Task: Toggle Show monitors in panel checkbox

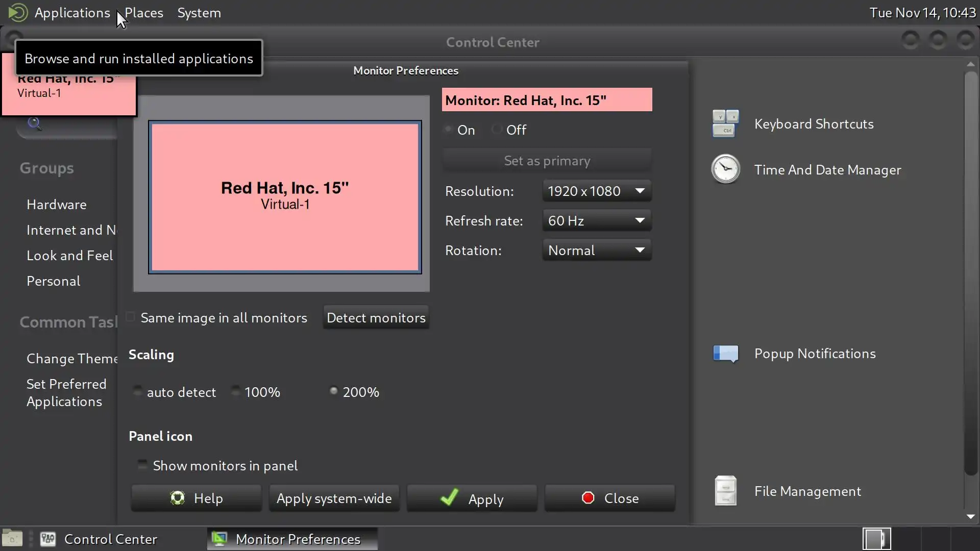Action: 142,465
